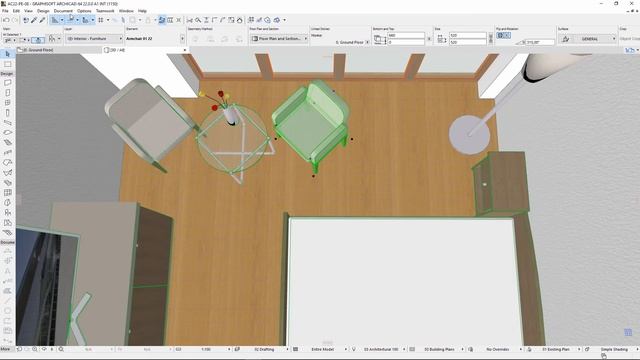Click the More button below the toolbox

tap(5, 349)
